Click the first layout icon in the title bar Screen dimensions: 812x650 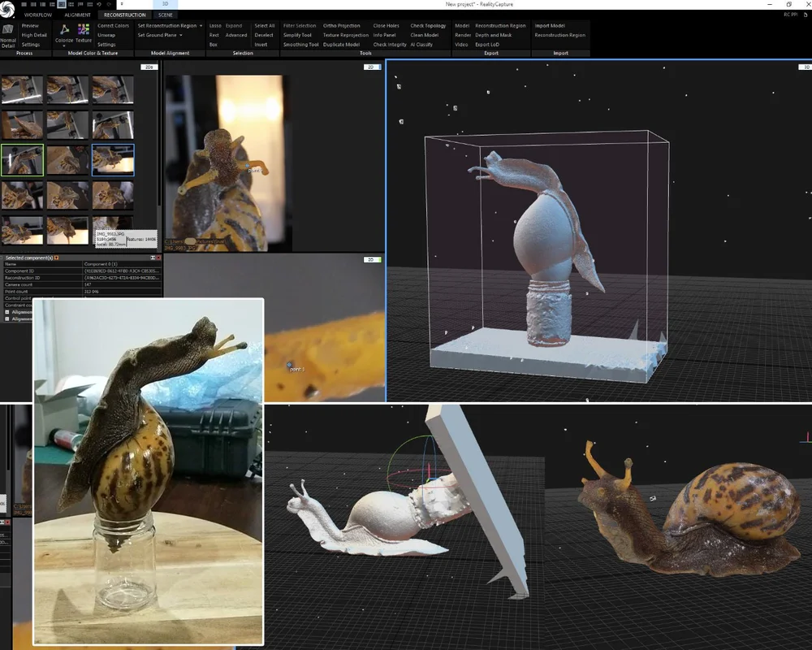[x=24, y=4]
